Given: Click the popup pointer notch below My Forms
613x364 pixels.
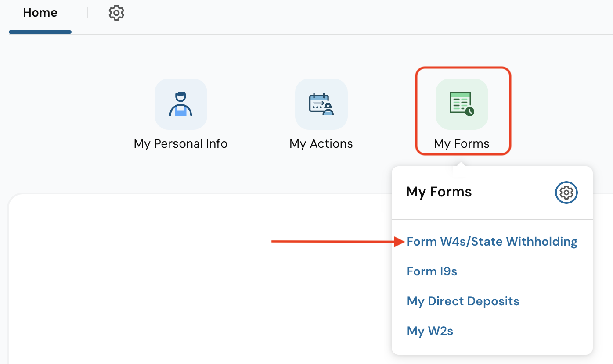Looking at the screenshot, I should pyautogui.click(x=459, y=164).
